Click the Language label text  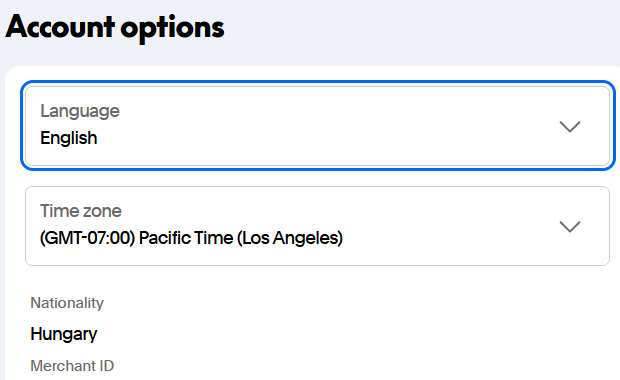(x=80, y=111)
